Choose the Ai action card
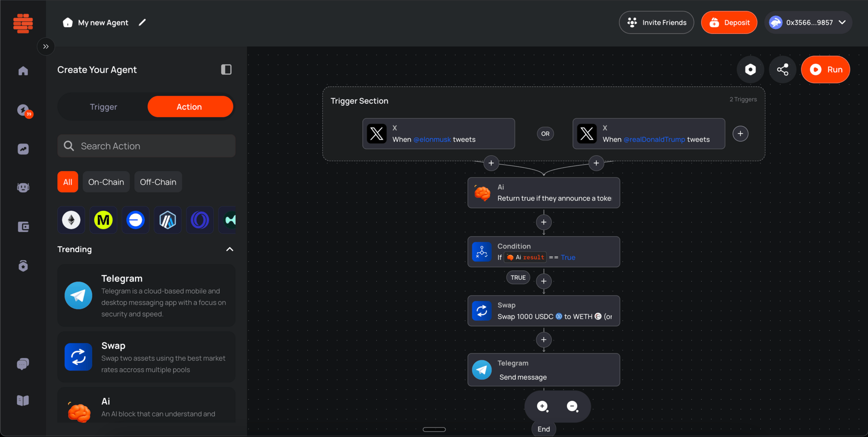 pos(146,406)
